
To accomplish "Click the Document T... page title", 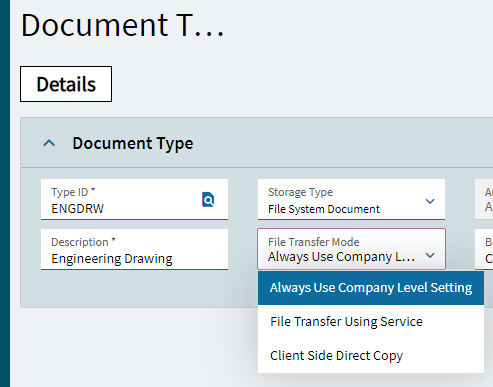I will pyautogui.click(x=122, y=25).
